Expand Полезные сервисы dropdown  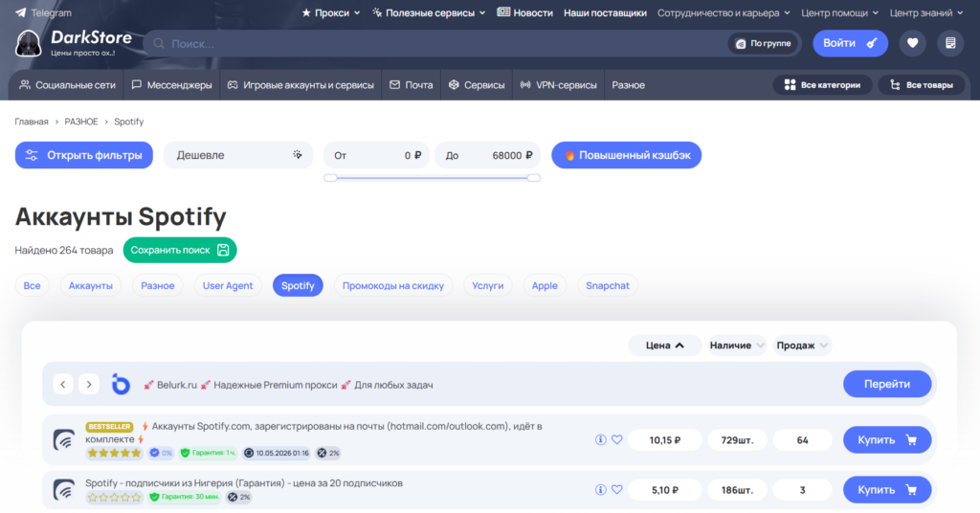click(x=429, y=12)
